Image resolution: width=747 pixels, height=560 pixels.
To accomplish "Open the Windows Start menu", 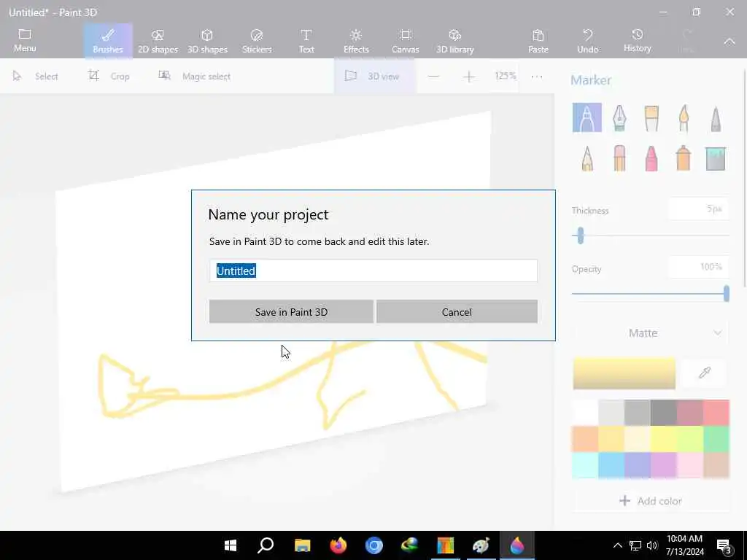I will coord(231,545).
